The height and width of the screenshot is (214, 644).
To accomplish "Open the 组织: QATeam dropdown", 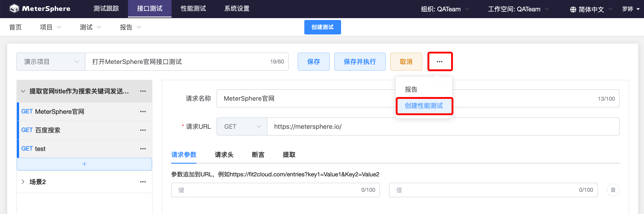I will pyautogui.click(x=445, y=9).
